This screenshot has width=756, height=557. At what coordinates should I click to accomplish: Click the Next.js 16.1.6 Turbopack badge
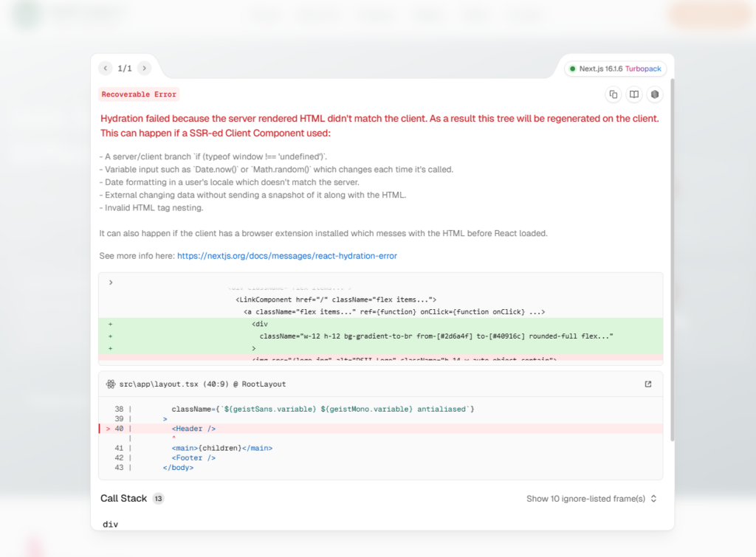616,69
